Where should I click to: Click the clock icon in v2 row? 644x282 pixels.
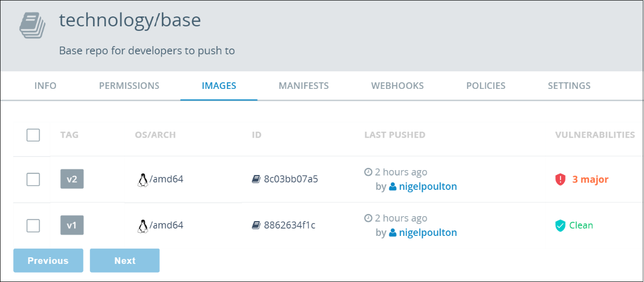coord(368,172)
